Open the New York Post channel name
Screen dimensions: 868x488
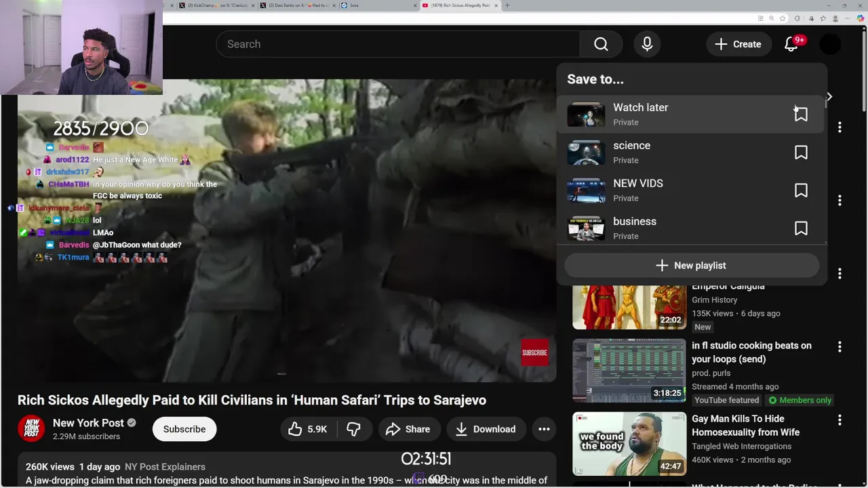pos(88,423)
